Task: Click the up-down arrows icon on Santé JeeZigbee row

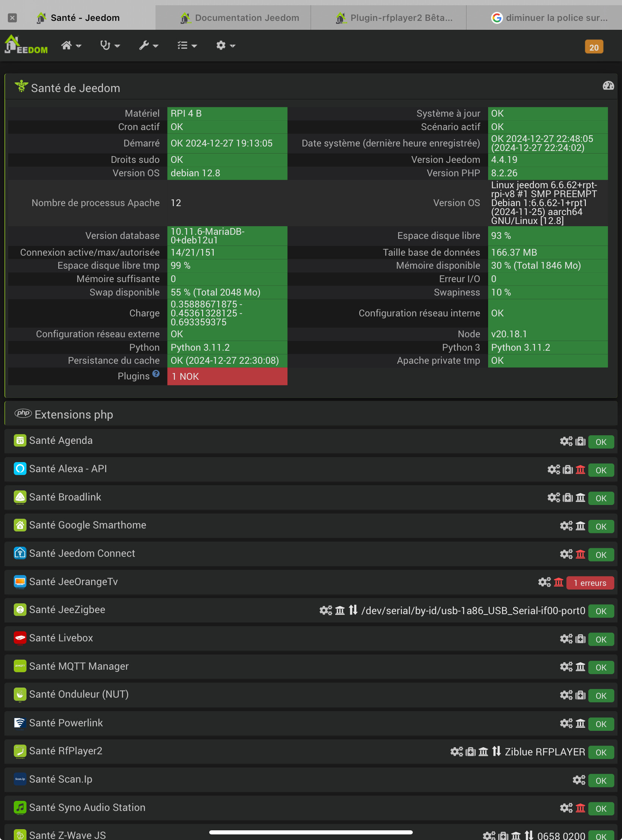Action: pyautogui.click(x=353, y=610)
